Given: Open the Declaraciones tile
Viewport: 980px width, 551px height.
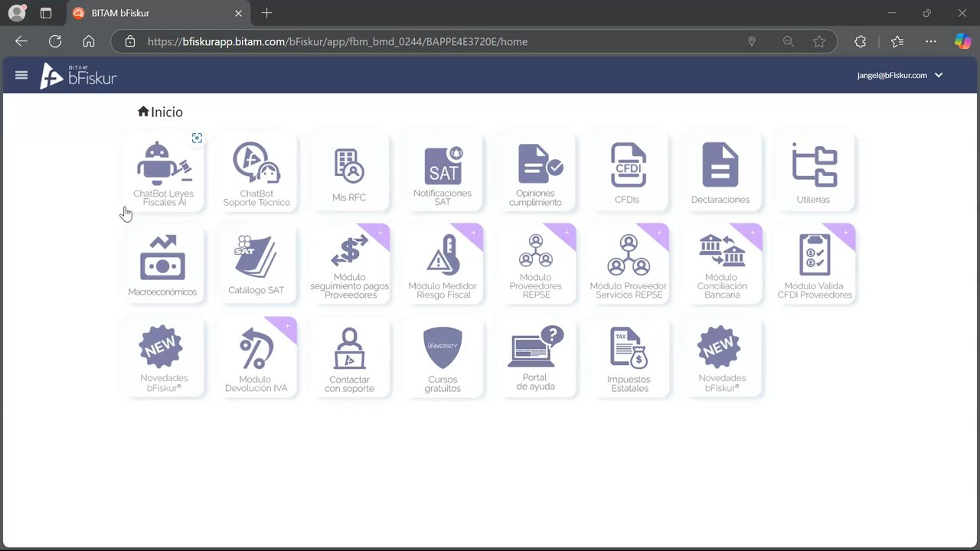Looking at the screenshot, I should [x=721, y=173].
